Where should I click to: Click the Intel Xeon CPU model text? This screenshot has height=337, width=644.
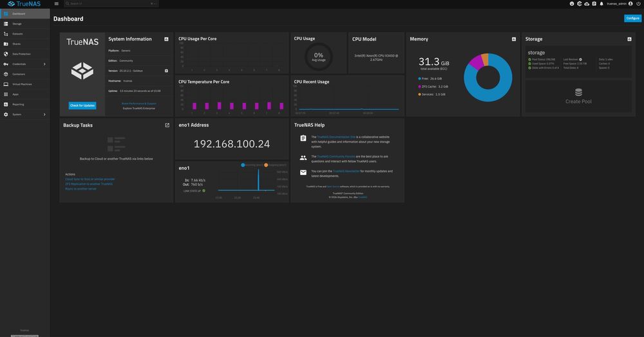click(x=376, y=57)
